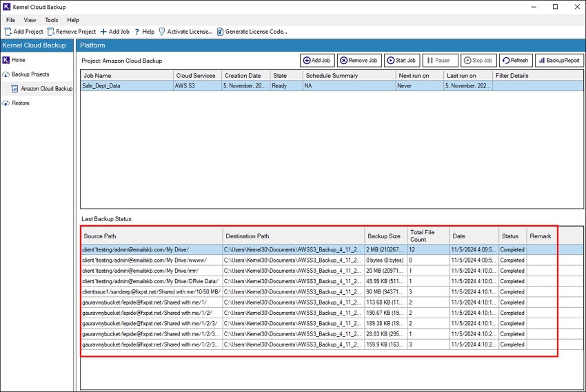Click the Job Name column header

tap(127, 75)
